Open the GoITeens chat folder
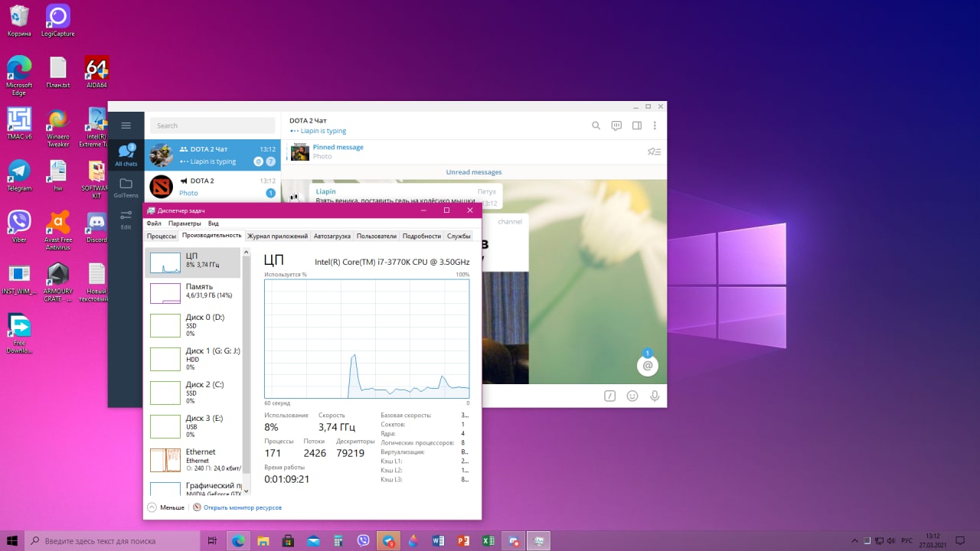 [x=126, y=187]
